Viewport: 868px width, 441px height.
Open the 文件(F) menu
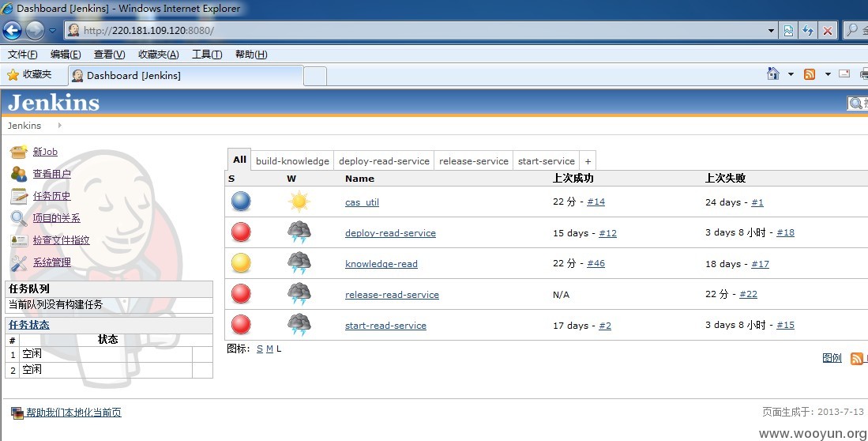(x=23, y=55)
